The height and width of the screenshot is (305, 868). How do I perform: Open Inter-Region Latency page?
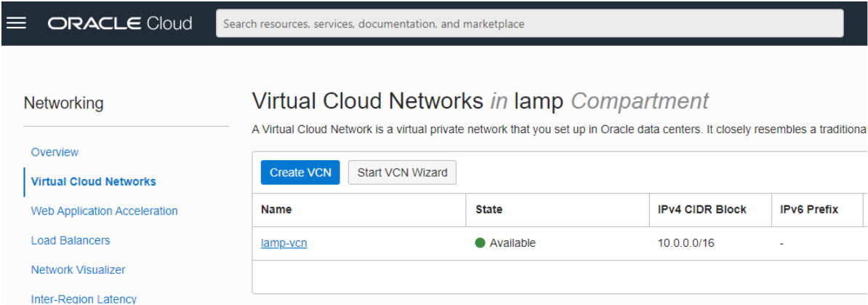point(84,299)
